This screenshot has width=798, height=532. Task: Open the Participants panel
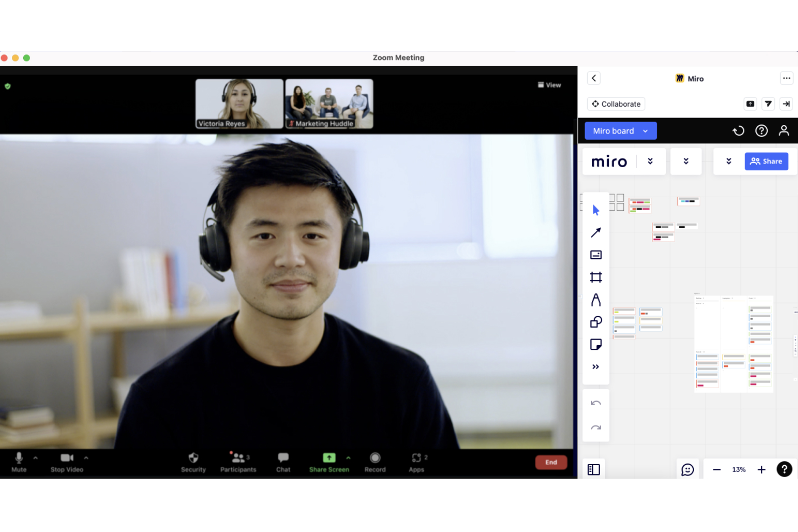(238, 462)
